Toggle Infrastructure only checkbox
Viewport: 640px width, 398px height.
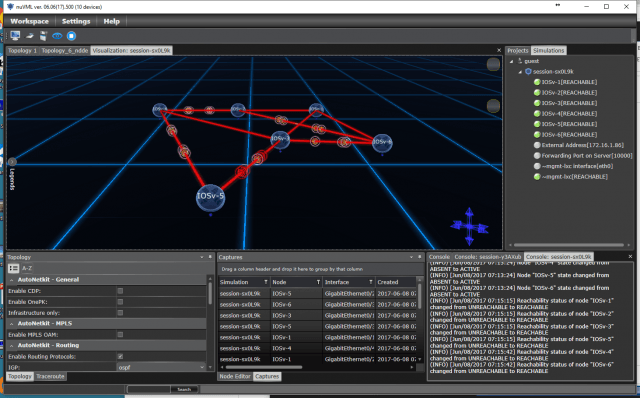120,313
